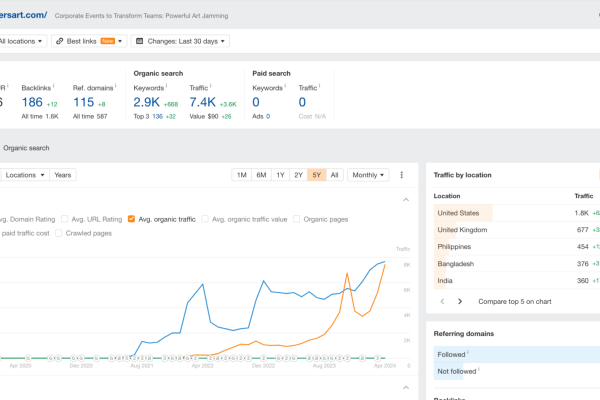This screenshot has width=600, height=400.
Task: Click the paid Traffic info icon
Action: [320, 86]
